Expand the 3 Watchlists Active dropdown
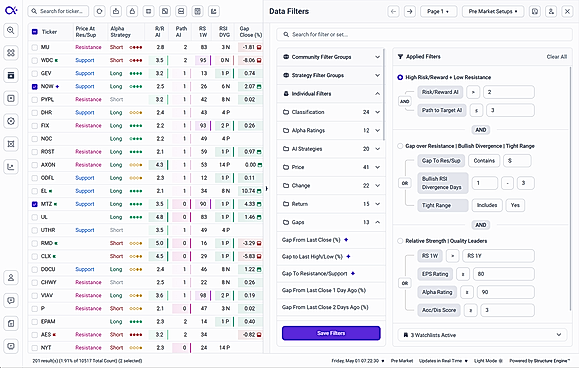 coord(482,335)
